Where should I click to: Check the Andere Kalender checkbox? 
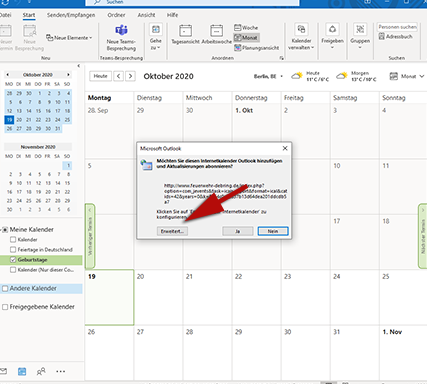point(5,289)
